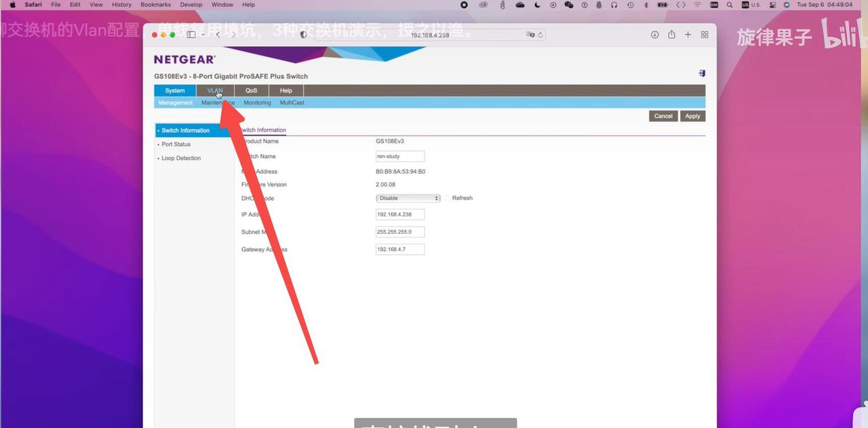This screenshot has height=428, width=868.
Task: Open the Safari menu
Action: [33, 5]
